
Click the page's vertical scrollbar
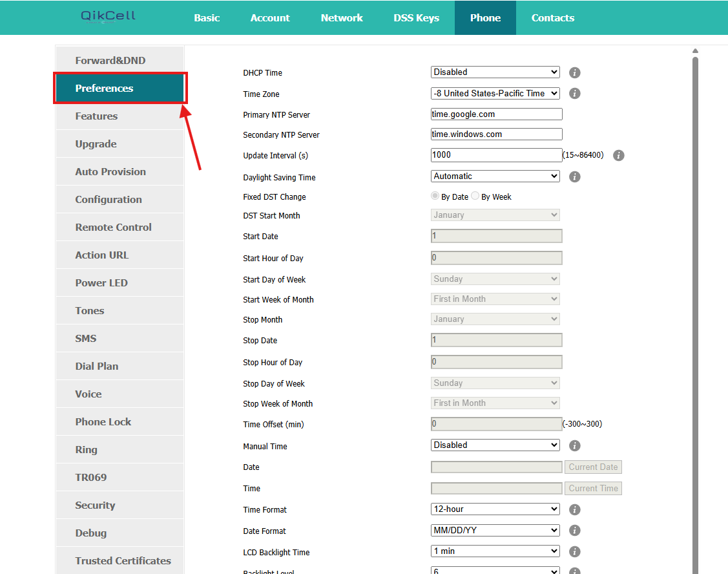(695, 310)
